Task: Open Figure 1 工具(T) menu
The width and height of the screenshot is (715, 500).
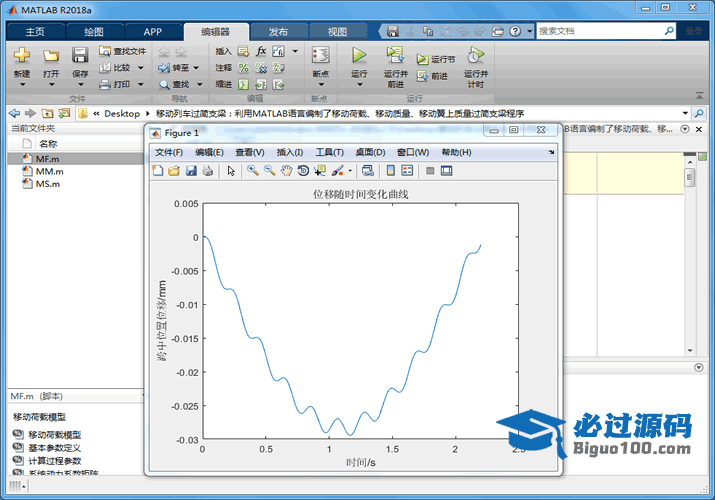Action: point(330,152)
